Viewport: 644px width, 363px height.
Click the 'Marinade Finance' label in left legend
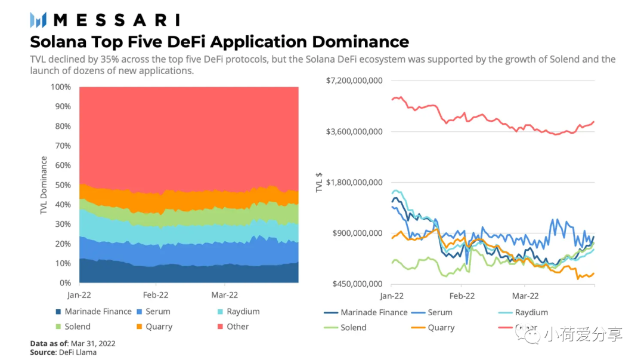(98, 312)
